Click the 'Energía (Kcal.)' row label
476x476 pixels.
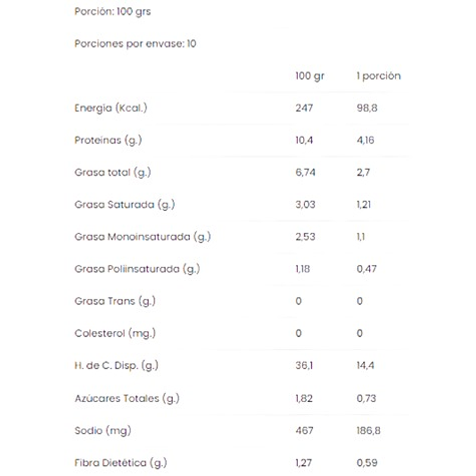click(x=111, y=108)
